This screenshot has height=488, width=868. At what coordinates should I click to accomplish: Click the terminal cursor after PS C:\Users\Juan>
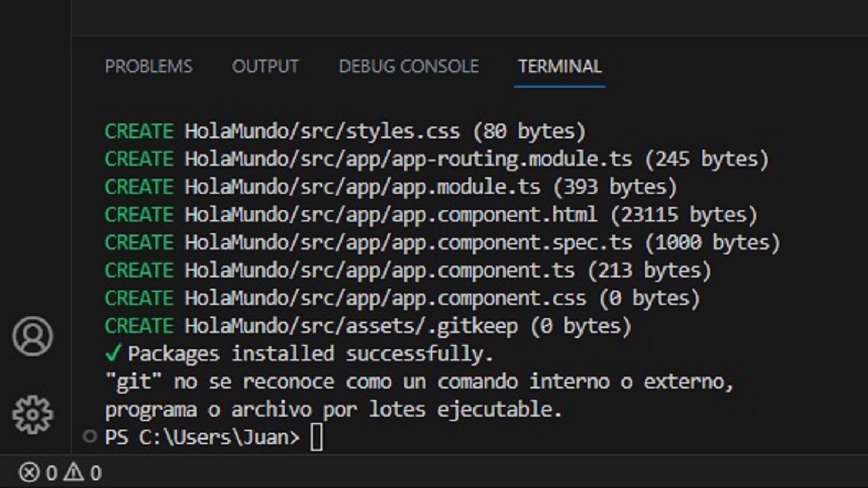pyautogui.click(x=316, y=437)
